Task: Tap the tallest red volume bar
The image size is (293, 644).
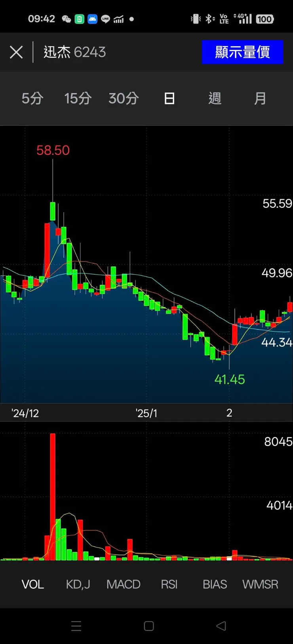Action: 53,497
